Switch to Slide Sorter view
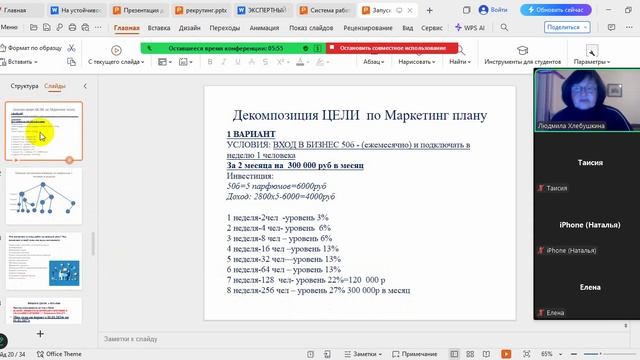640x360 pixels. coord(470,354)
